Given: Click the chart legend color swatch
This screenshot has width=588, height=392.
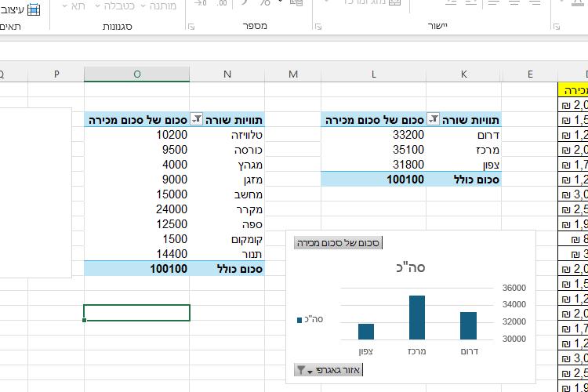Looking at the screenshot, I should [300, 319].
